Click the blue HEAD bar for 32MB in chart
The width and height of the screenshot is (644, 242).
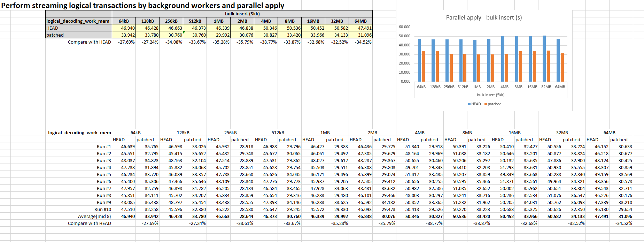[544, 59]
